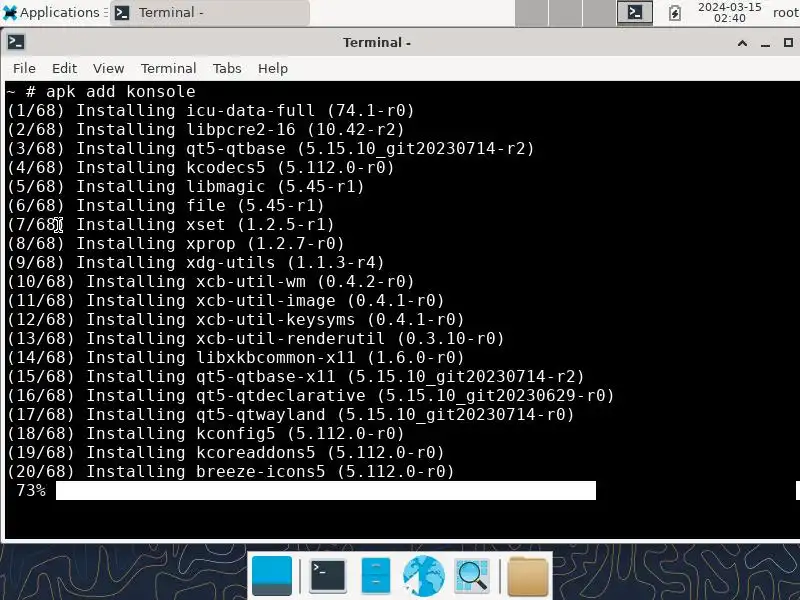Click the '73%' progress percentage text
This screenshot has width=800, height=600.
coord(31,490)
